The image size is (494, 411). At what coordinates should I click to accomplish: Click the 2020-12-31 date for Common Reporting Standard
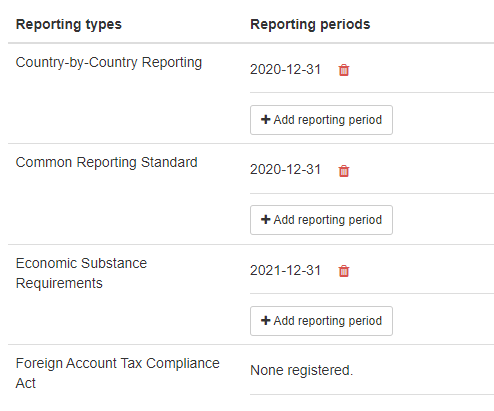click(x=285, y=169)
